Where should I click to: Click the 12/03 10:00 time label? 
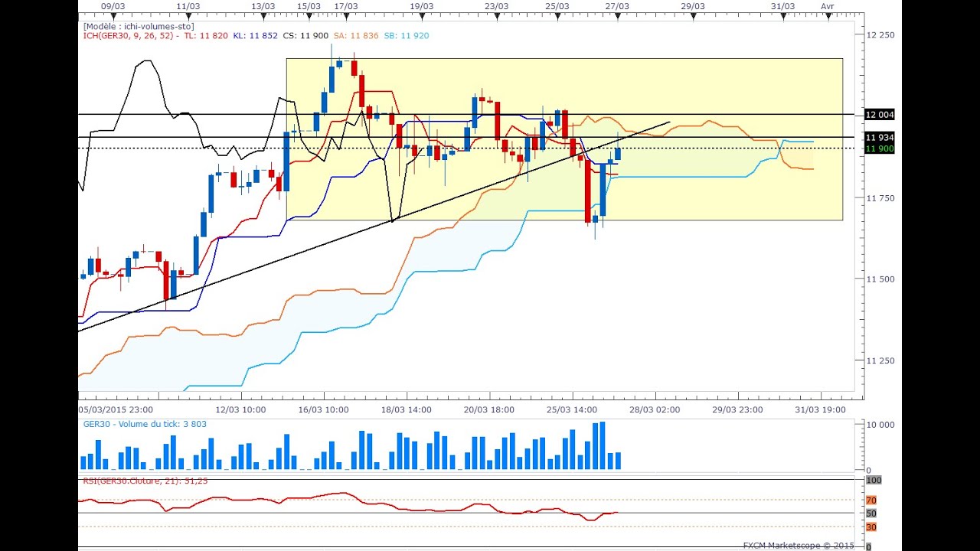[240, 409]
